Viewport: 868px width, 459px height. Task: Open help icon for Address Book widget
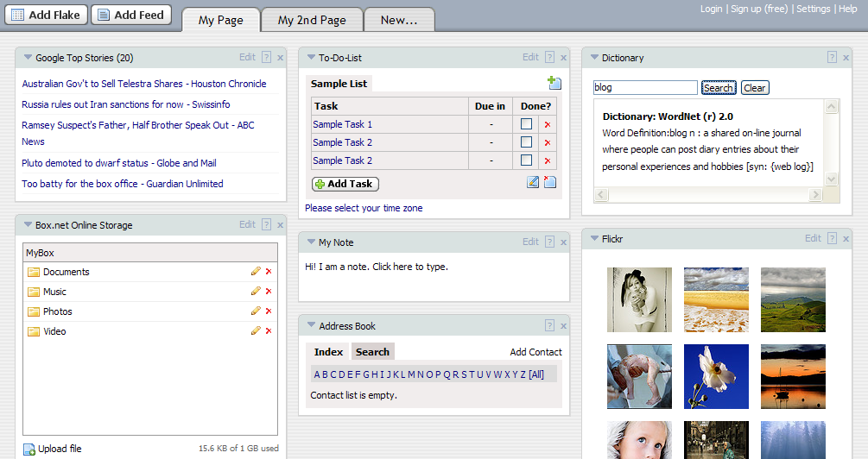coord(549,325)
